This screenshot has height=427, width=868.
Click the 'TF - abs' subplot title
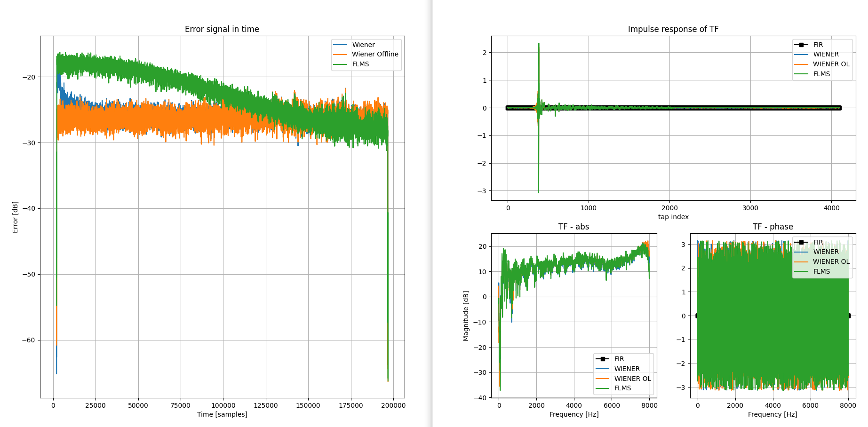(x=573, y=227)
